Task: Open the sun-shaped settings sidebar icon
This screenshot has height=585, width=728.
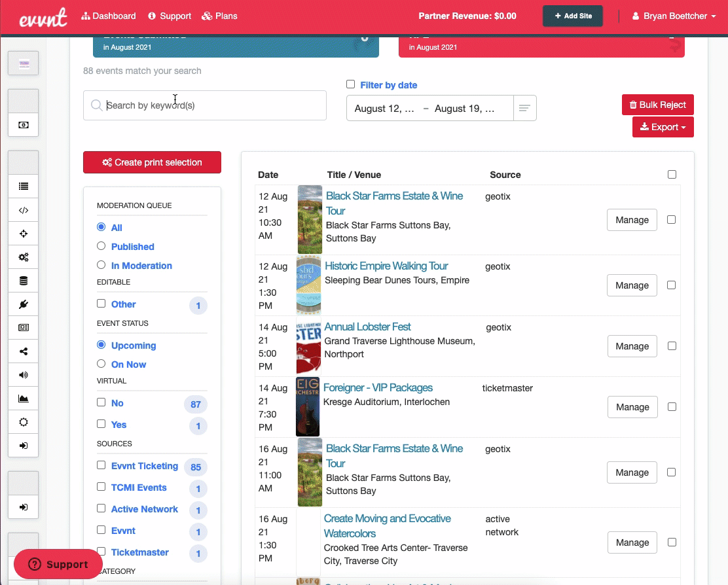Action: click(x=23, y=422)
